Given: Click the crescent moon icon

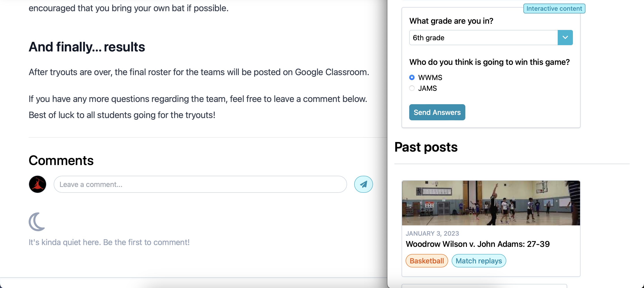Looking at the screenshot, I should (x=37, y=222).
